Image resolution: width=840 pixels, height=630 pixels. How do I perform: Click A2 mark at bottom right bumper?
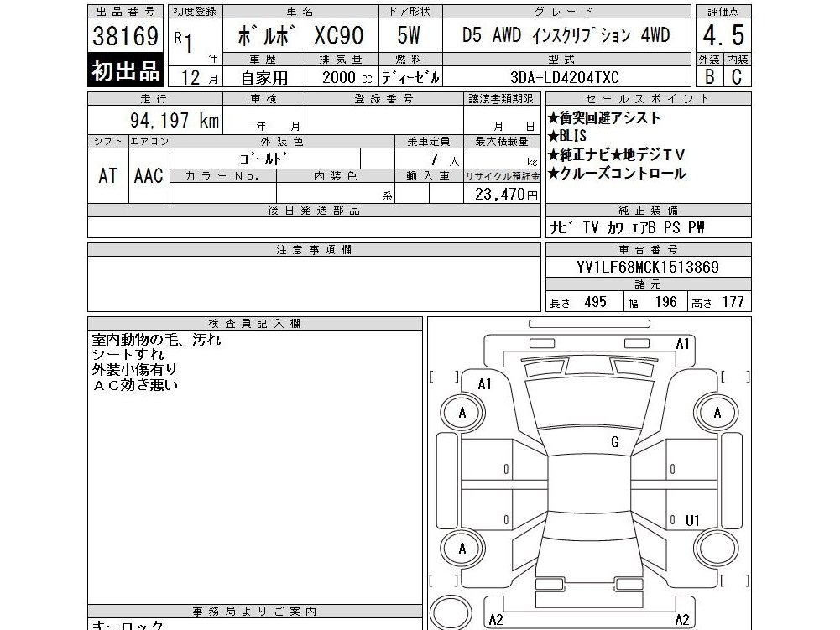click(682, 620)
